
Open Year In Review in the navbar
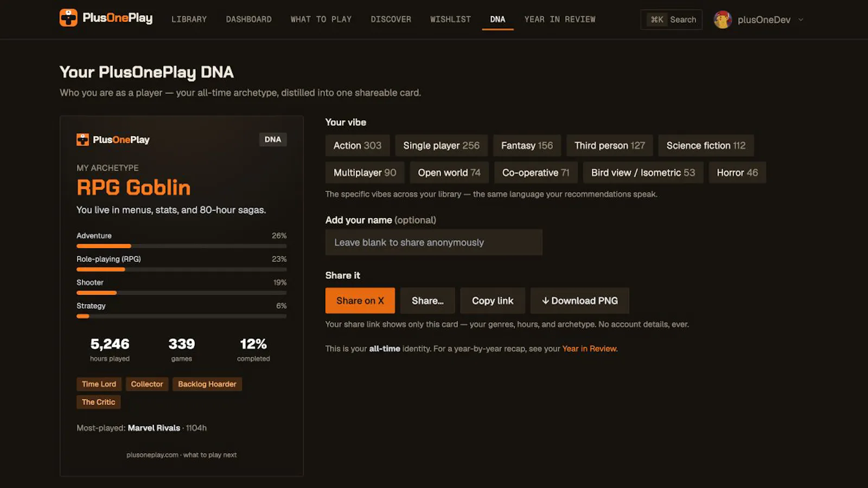coord(560,20)
